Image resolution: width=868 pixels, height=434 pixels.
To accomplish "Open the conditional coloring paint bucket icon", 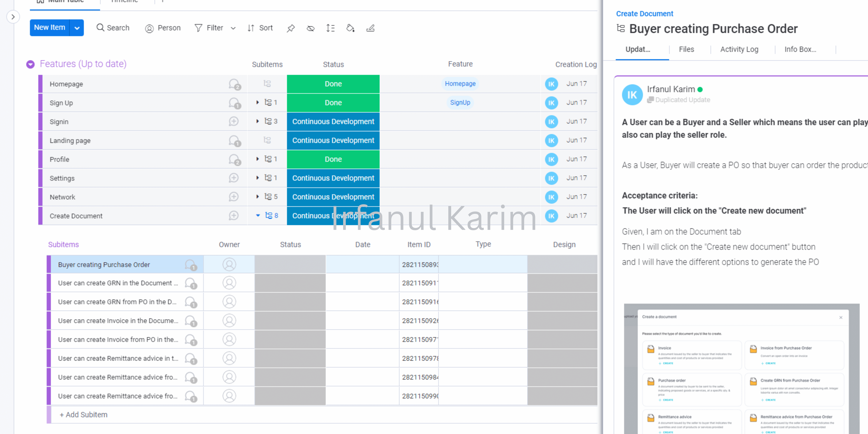I will click(x=350, y=28).
